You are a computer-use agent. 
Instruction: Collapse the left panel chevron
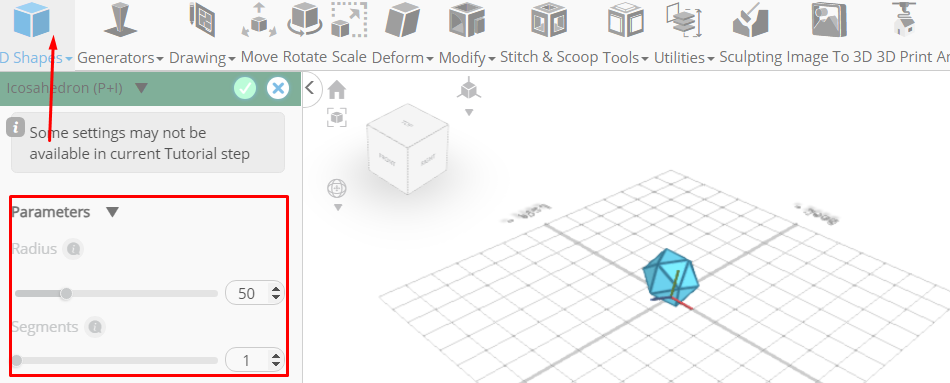(310, 88)
